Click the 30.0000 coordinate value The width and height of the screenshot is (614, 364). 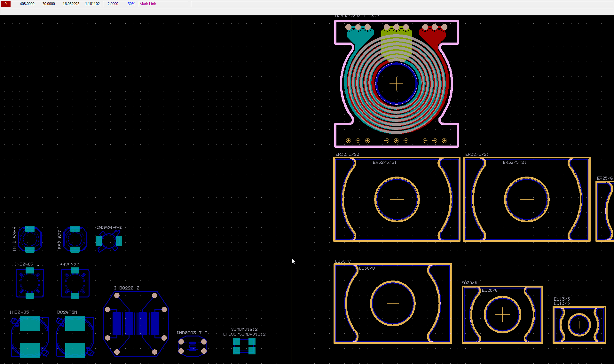[x=49, y=4]
